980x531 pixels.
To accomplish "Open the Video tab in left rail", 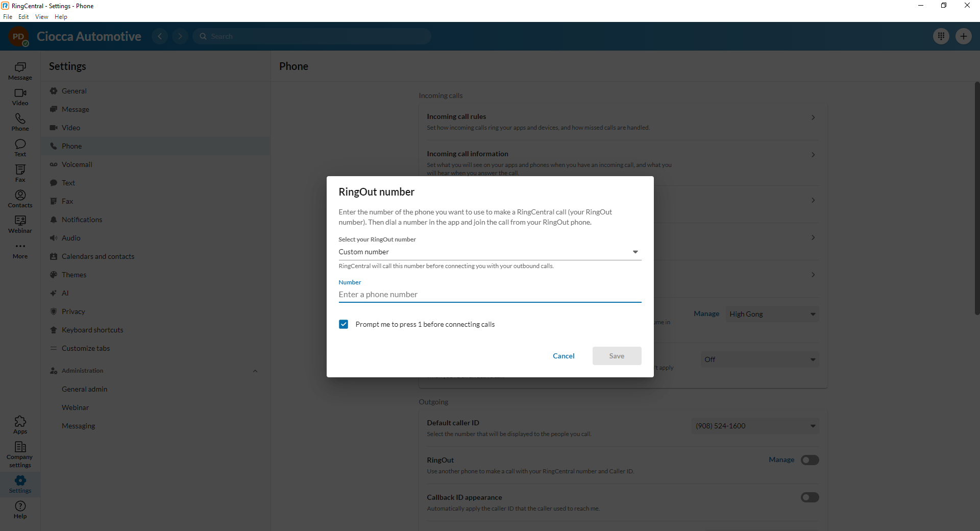I will [x=20, y=96].
